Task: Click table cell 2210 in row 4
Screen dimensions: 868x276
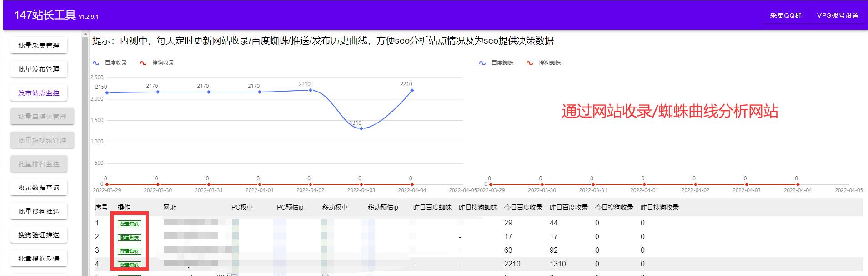Action: pos(512,264)
